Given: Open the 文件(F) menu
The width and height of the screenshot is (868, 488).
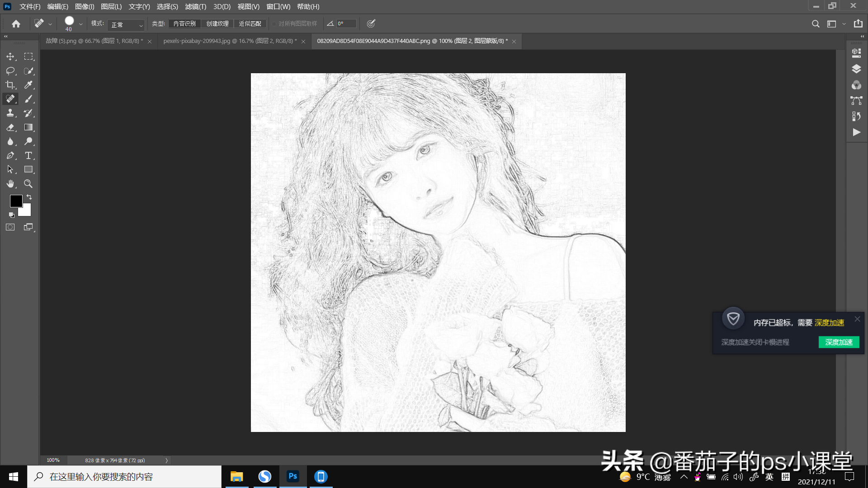Looking at the screenshot, I should point(30,7).
